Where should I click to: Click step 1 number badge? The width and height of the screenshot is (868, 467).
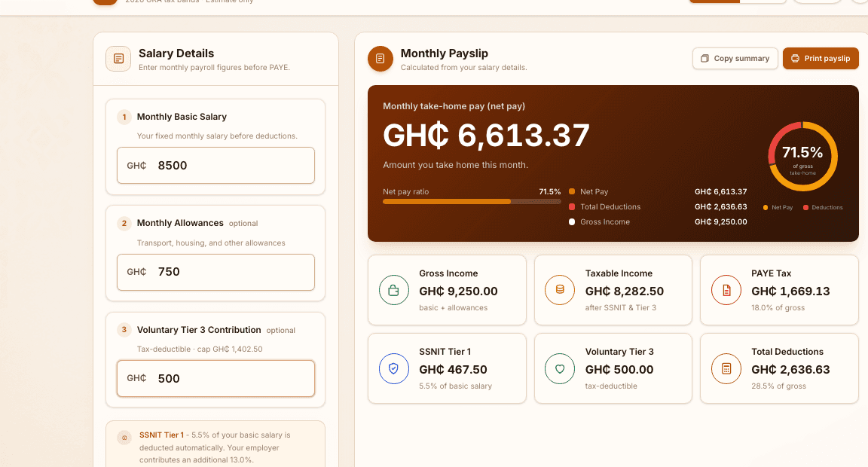click(124, 117)
